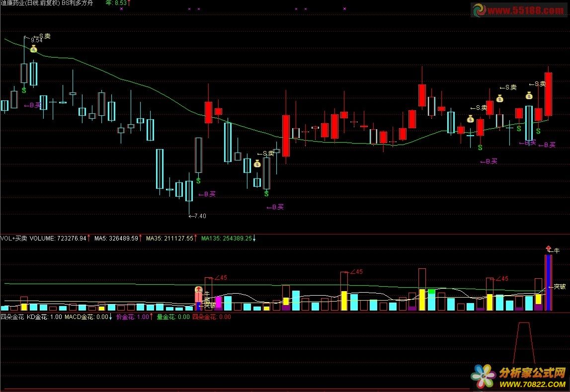This screenshot has height=392, width=570.
Task: Click the money bag icon under the 9.54 label
Action: (33, 49)
